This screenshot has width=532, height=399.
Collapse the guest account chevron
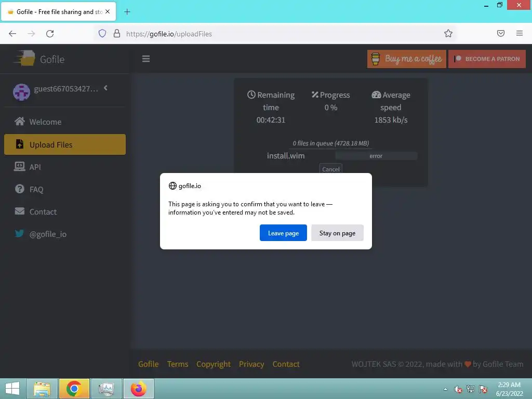coord(105,88)
